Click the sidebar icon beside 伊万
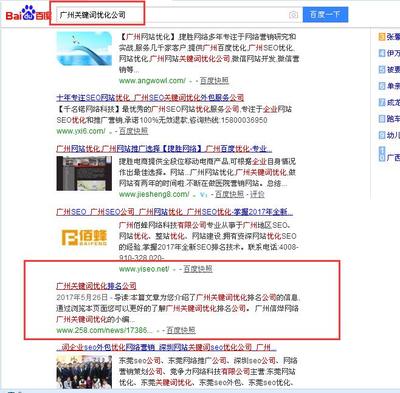This screenshot has height=393, width=400. 382,53
